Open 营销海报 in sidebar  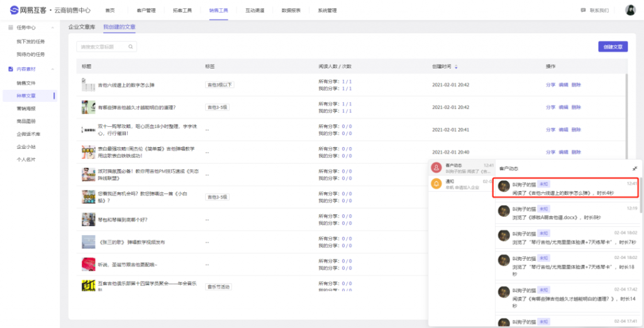pos(26,108)
